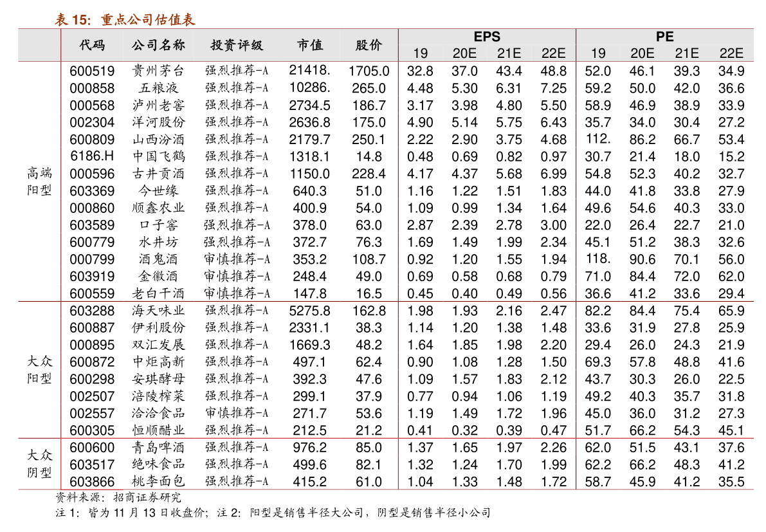Screen dimensions: 766x532
Task: Select company name 恒顺醋业
Action: click(158, 430)
